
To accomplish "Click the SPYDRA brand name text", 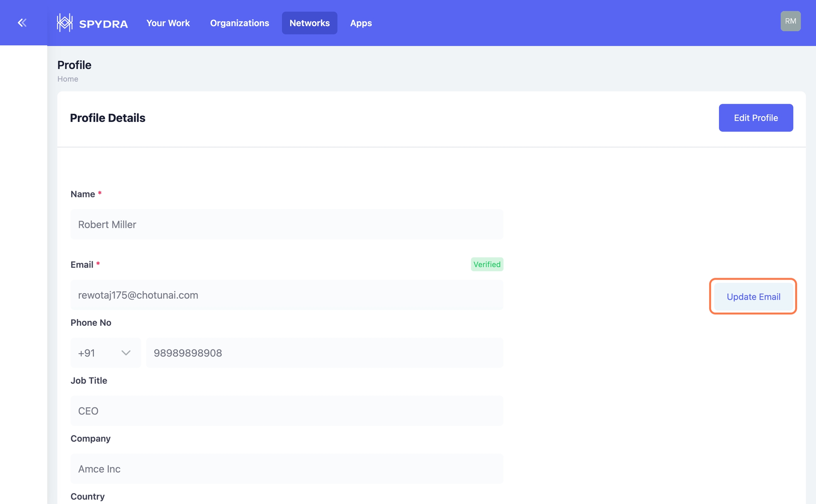I will pos(103,24).
